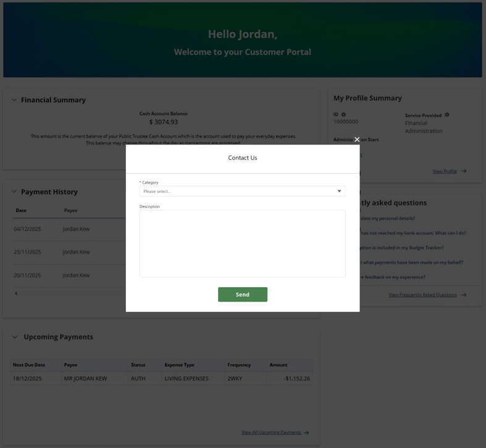Click the Payment History left scroll arrow
The width and height of the screenshot is (486, 448).
16,293
